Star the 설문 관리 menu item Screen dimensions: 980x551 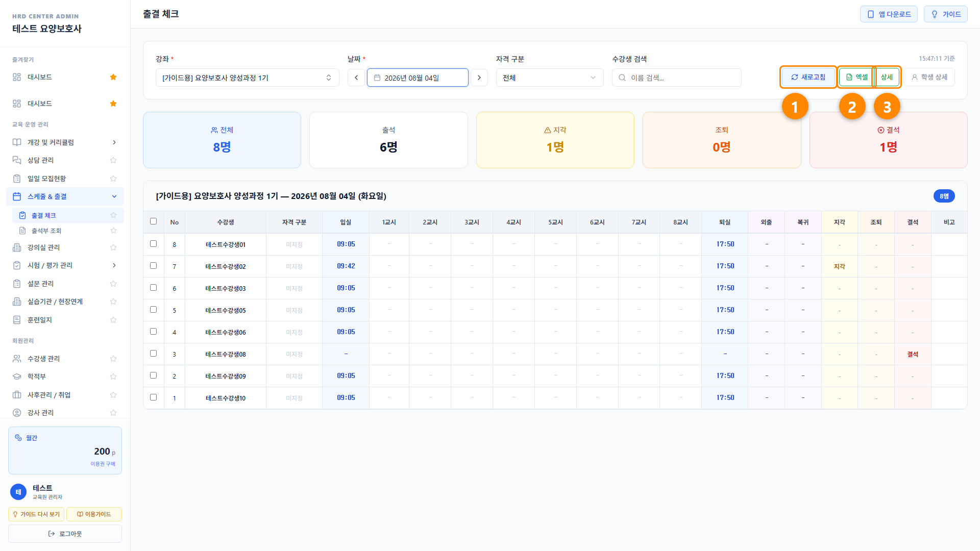click(113, 284)
